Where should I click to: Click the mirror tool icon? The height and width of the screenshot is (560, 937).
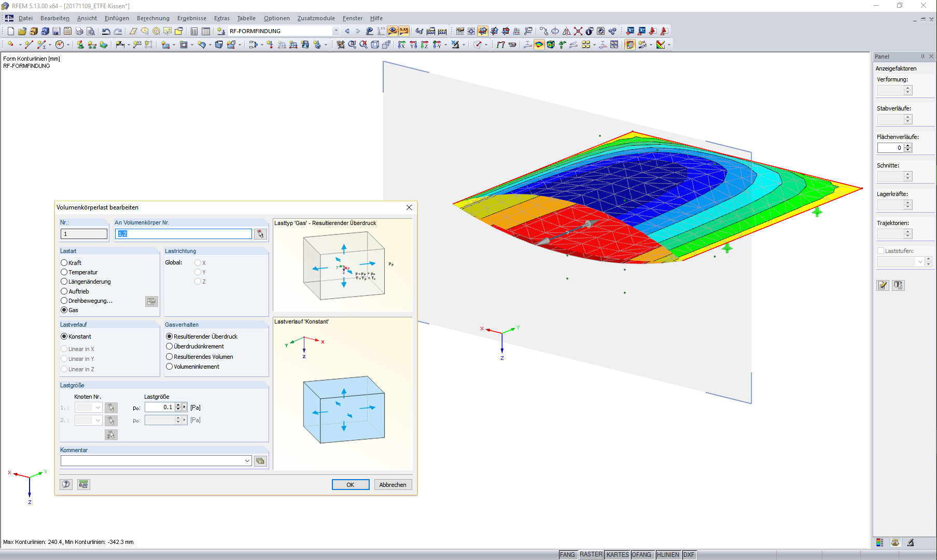click(x=566, y=31)
